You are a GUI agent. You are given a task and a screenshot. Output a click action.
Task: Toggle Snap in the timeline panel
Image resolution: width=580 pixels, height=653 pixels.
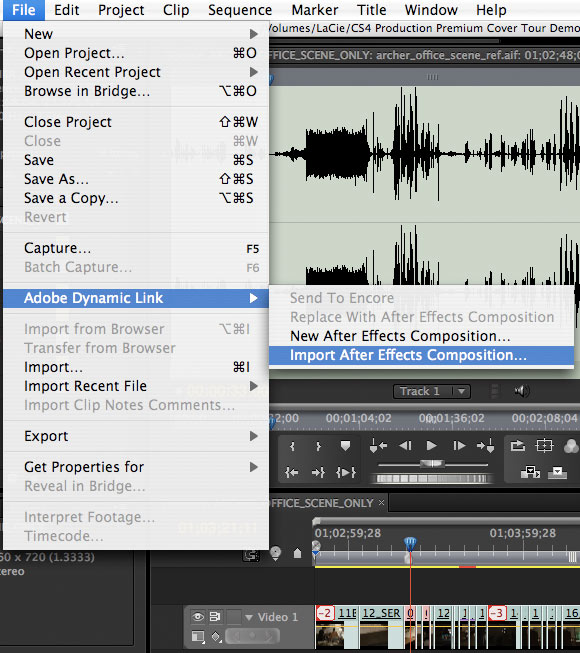click(x=251, y=555)
